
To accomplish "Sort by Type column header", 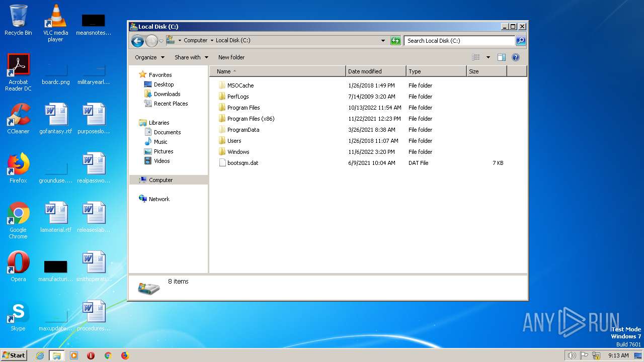I will point(436,71).
